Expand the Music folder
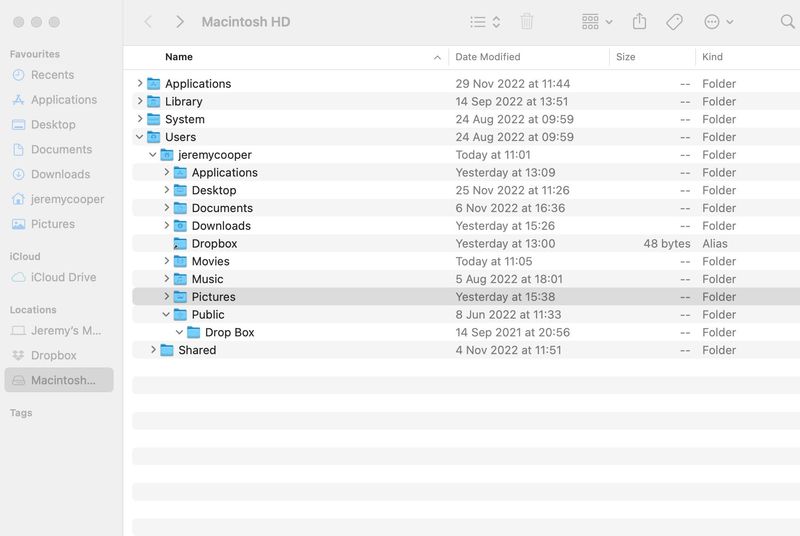 point(166,279)
